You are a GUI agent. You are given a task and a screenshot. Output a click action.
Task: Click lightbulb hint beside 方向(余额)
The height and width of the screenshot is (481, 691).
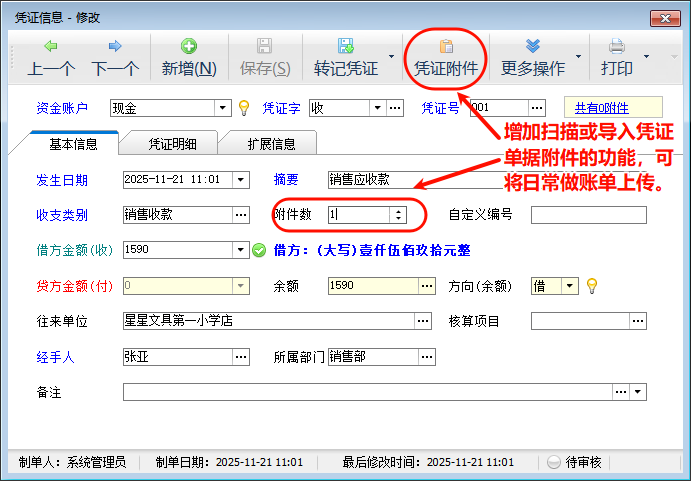[x=591, y=286]
